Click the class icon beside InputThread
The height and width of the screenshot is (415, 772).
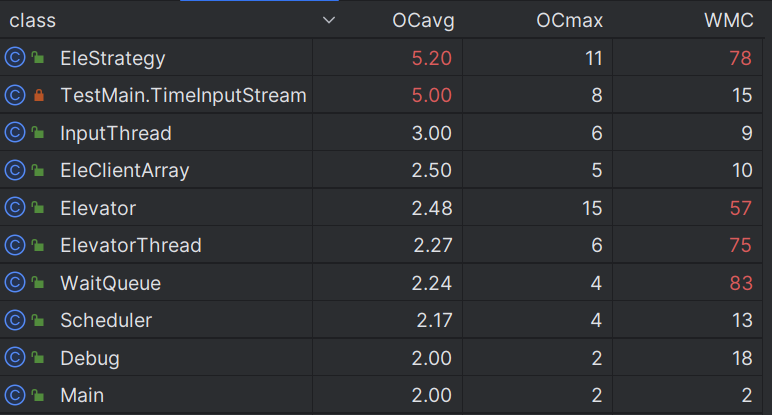point(14,133)
